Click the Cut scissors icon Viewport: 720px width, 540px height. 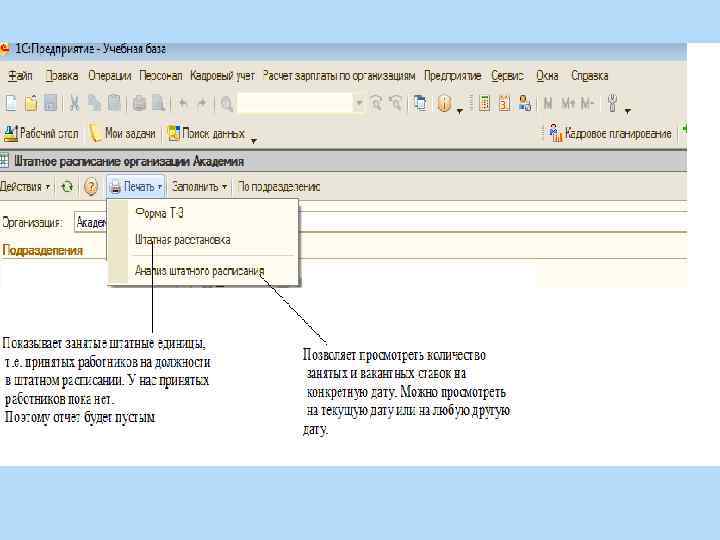tap(74, 103)
